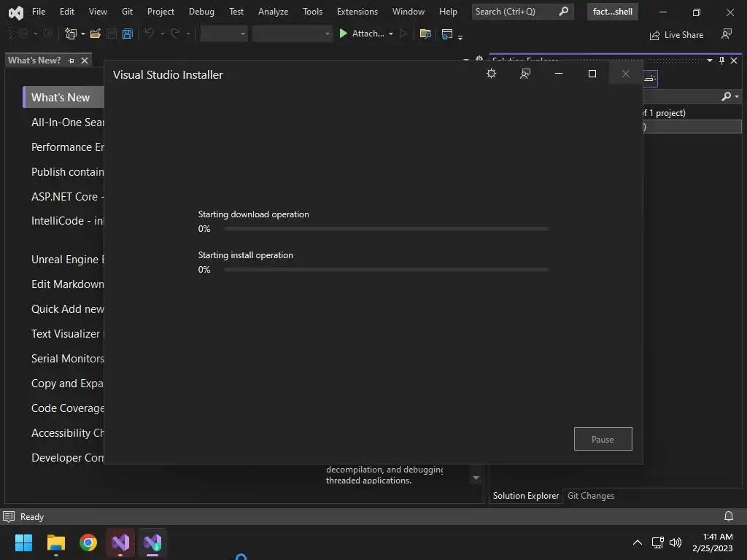Click network tray icon
The image size is (747, 560).
coord(657,542)
